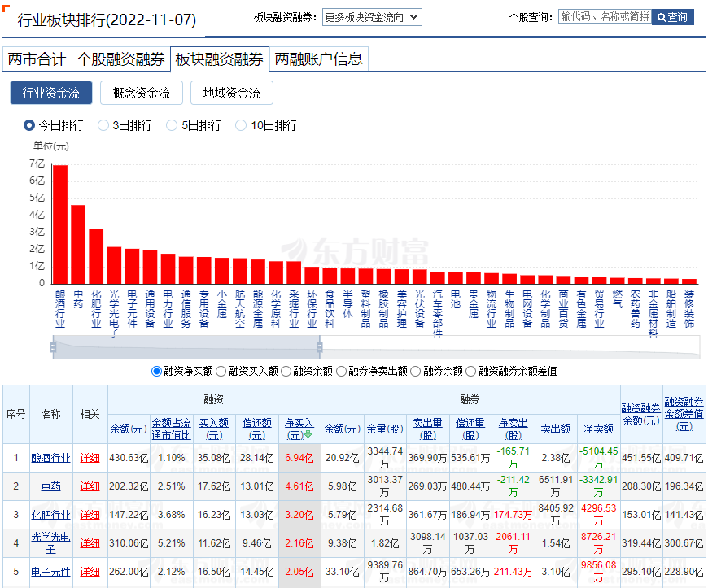Show 地域资金流 view
Viewport: 708px width, 588px height.
(x=232, y=93)
